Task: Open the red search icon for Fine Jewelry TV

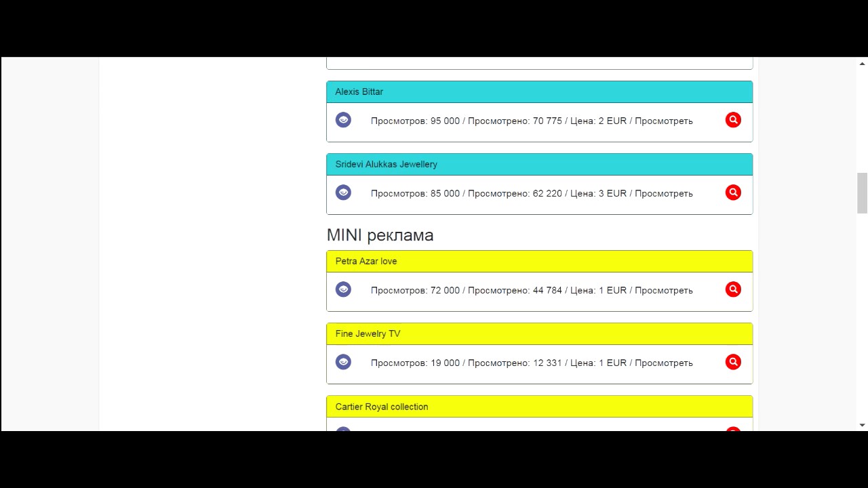Action: (x=733, y=362)
